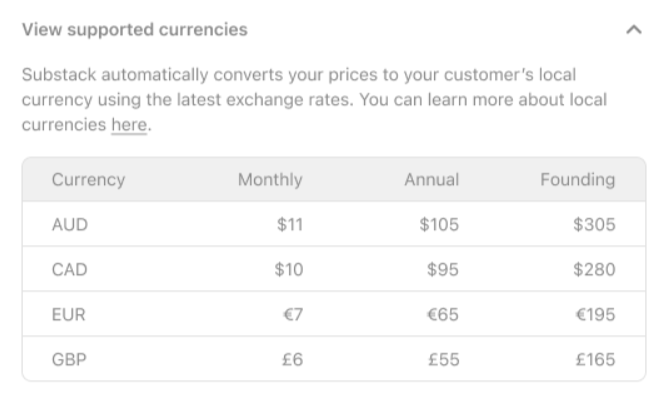Click the AUD annual price $105

coord(439,225)
